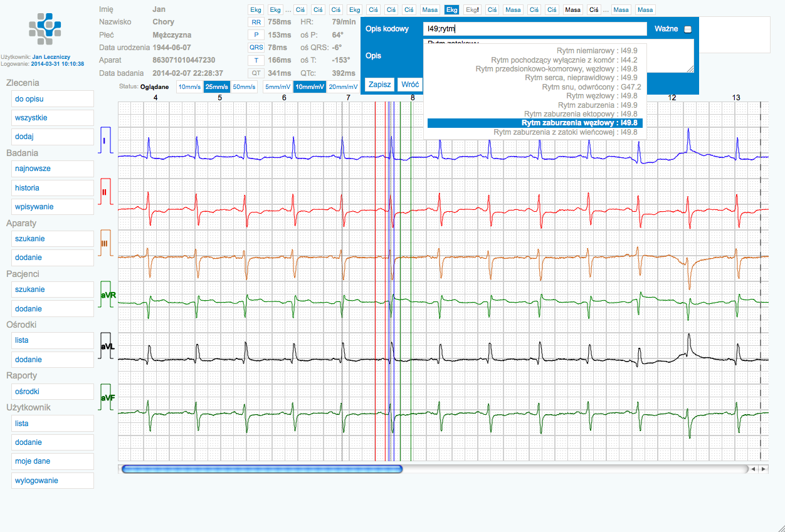
Task: Select highlighted Rytm zaburzenia węzłowy suggestion
Action: point(534,123)
